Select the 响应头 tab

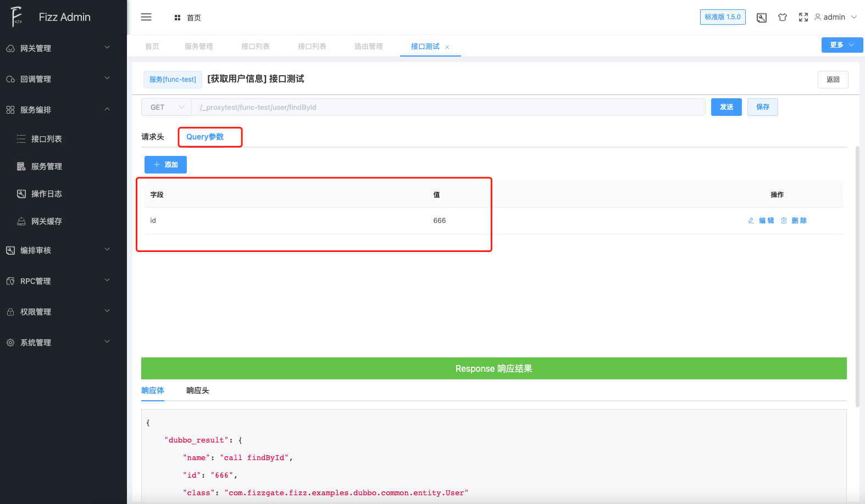coord(198,390)
